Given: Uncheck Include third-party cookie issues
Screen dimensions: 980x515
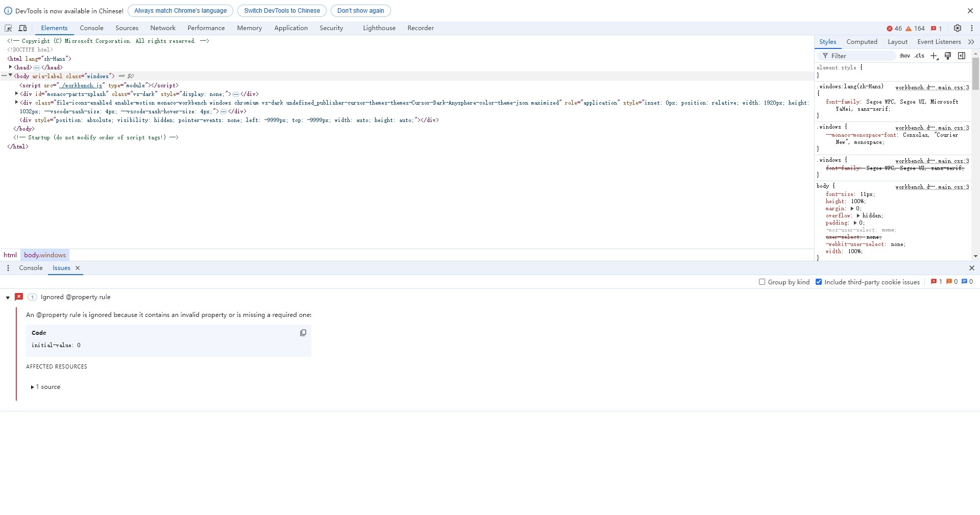Looking at the screenshot, I should (x=819, y=282).
